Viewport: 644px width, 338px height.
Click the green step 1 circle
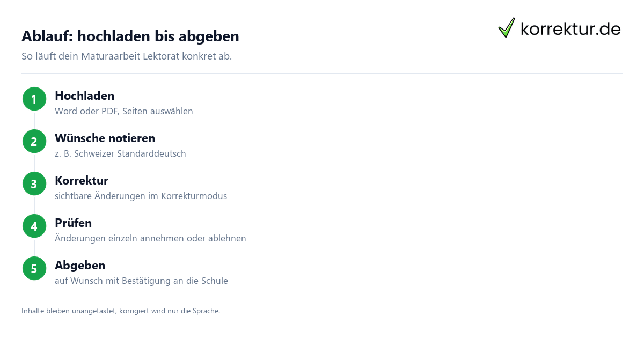(34, 99)
